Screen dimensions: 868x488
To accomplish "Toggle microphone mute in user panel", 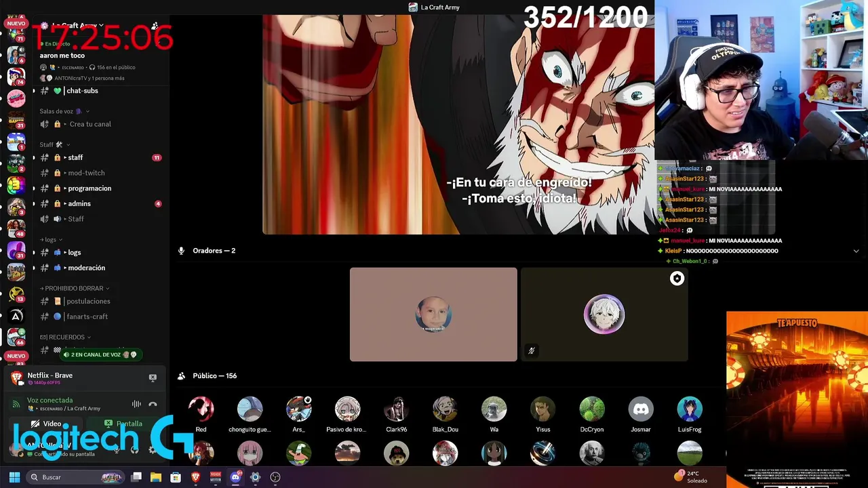I will tap(117, 449).
